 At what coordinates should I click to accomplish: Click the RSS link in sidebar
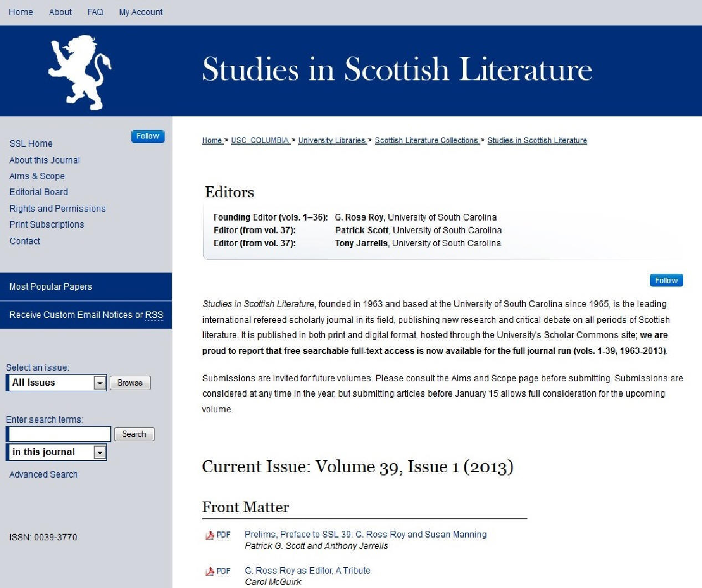[x=154, y=315]
